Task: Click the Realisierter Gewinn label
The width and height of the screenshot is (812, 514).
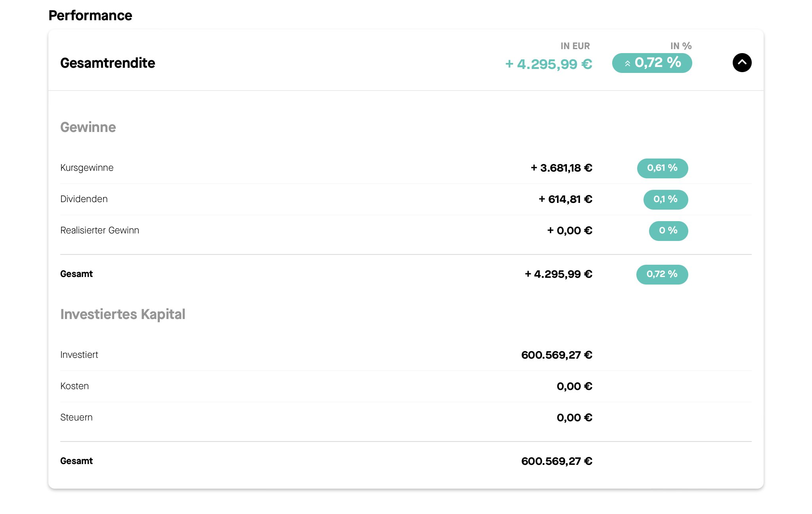Action: [100, 230]
